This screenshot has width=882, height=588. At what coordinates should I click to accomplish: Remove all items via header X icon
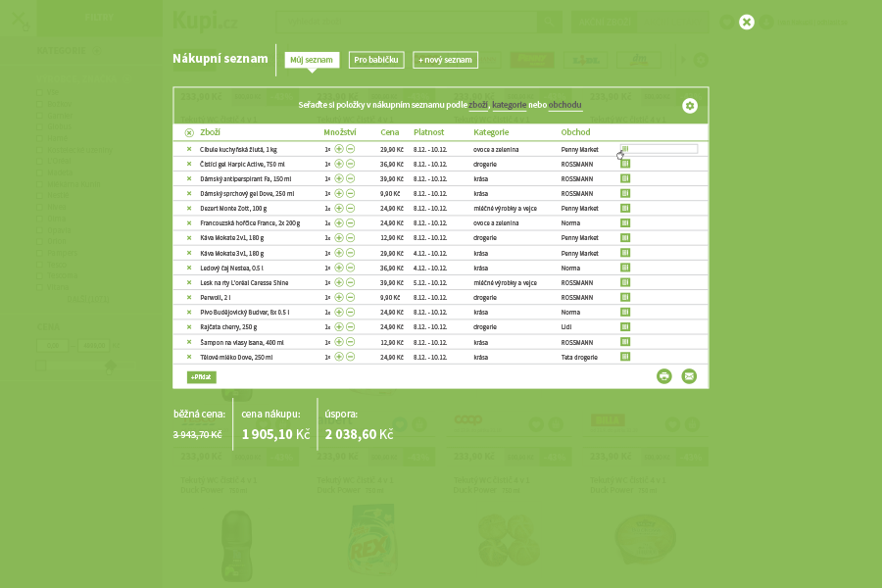click(x=189, y=132)
